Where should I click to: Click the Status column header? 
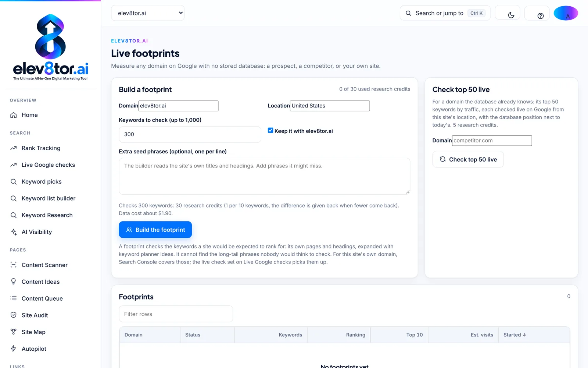click(208, 335)
